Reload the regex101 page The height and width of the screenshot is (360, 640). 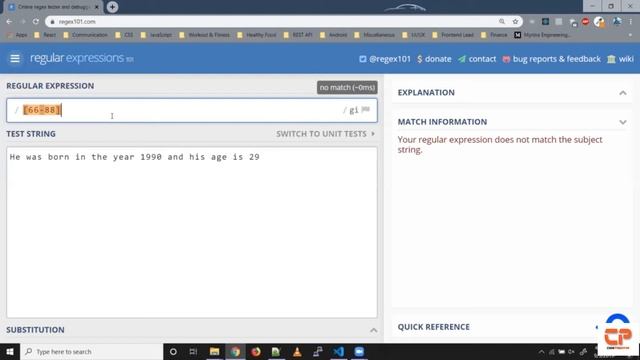[x=36, y=22]
